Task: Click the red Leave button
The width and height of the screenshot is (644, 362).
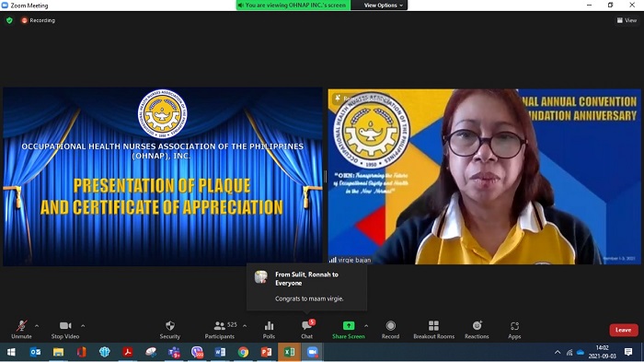Action: click(624, 330)
